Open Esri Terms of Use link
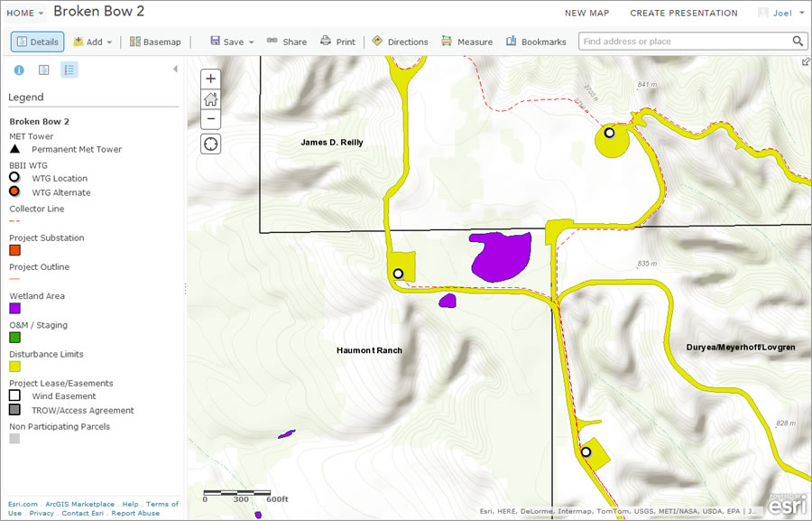The width and height of the screenshot is (812, 521). 162,504
